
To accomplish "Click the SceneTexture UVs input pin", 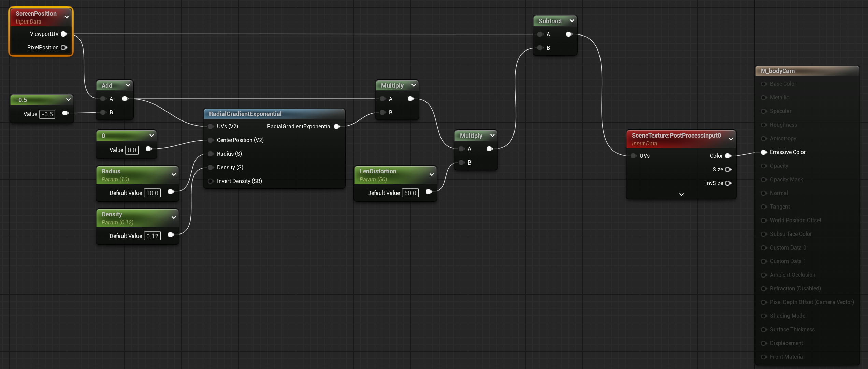I will (x=634, y=156).
